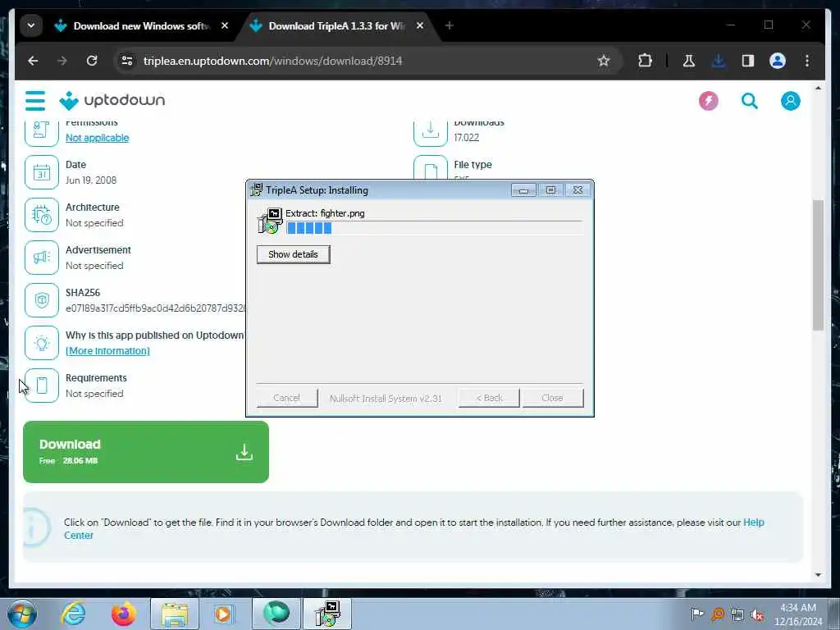Click the address bar URL
Image resolution: width=840 pixels, height=630 pixels.
tap(272, 61)
